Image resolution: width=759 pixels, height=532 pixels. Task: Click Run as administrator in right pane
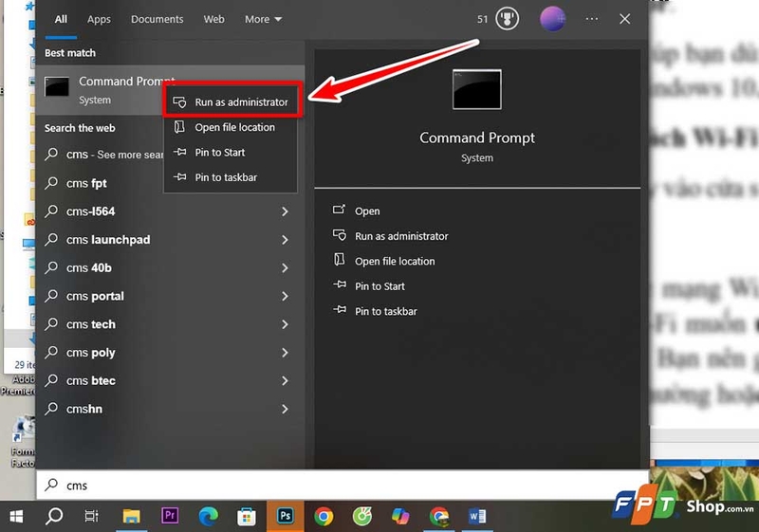401,236
